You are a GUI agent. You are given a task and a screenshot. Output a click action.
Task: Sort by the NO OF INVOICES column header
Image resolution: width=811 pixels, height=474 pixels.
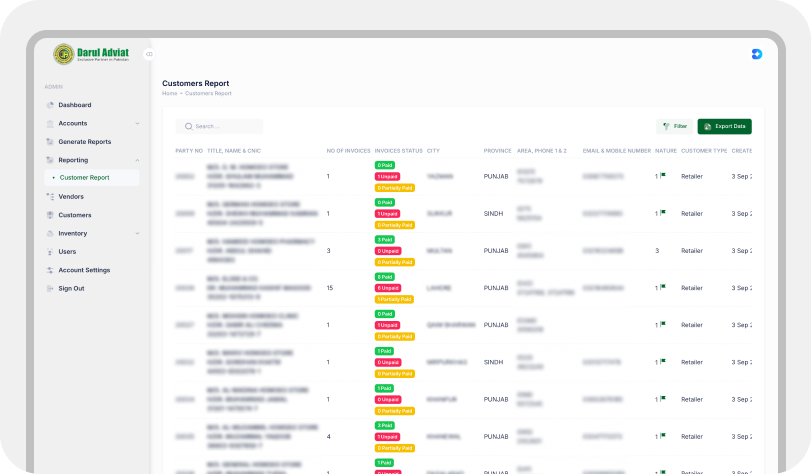[x=349, y=151]
